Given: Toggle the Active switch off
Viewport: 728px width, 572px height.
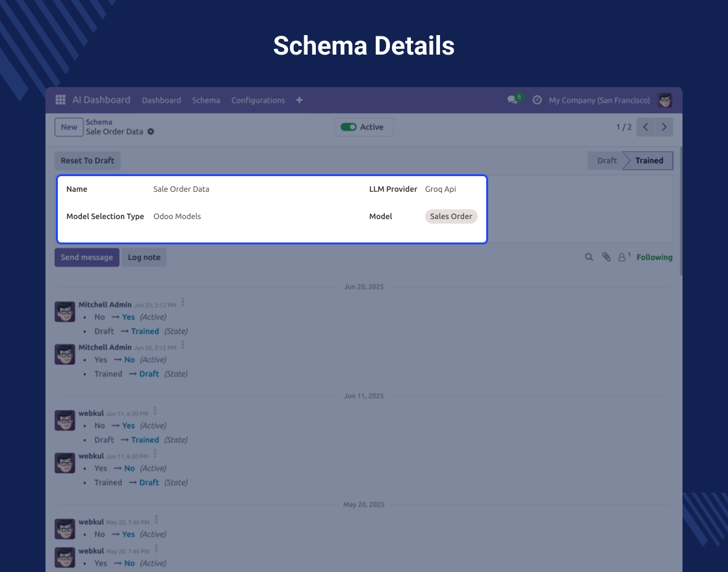Looking at the screenshot, I should (349, 127).
